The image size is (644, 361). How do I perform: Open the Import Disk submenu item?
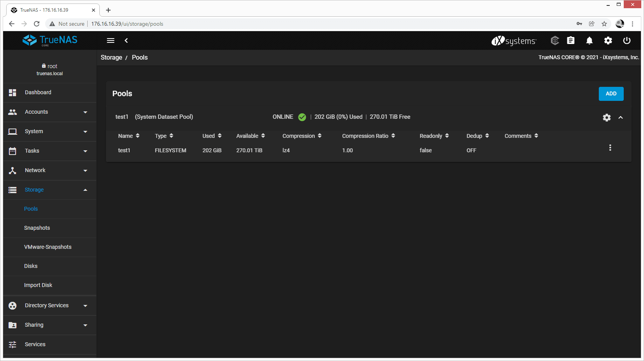(50, 285)
